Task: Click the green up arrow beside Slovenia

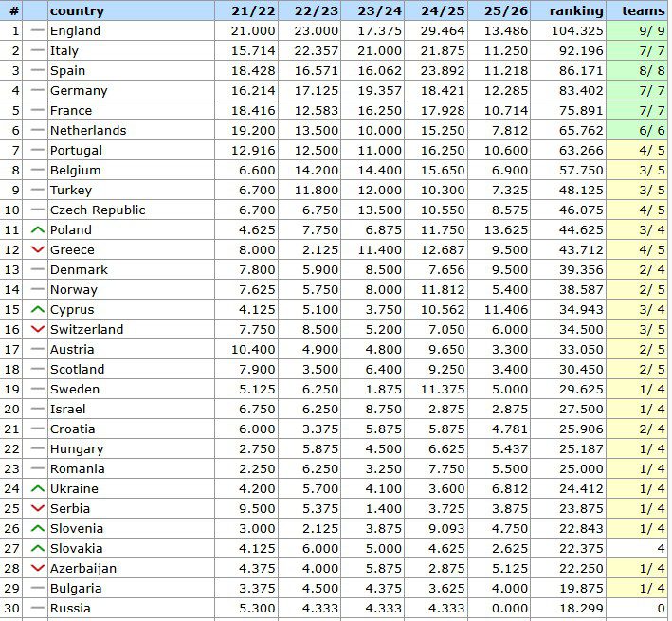Action: click(37, 528)
